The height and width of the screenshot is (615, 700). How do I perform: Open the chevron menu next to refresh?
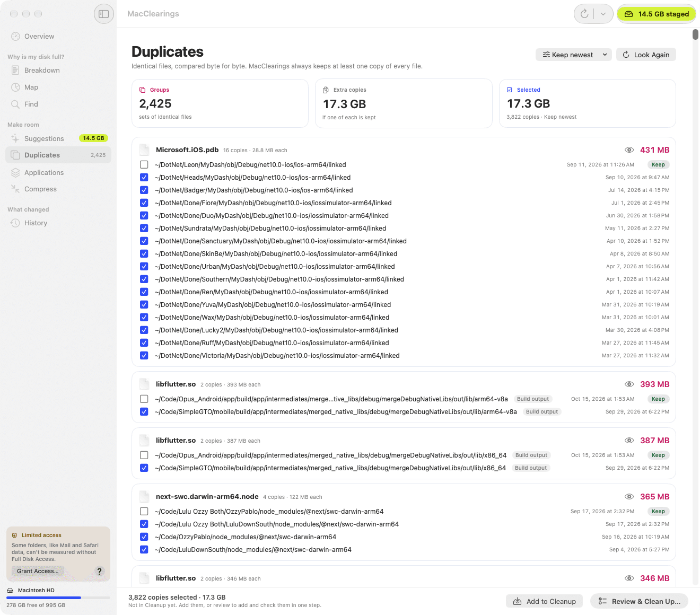click(x=603, y=14)
